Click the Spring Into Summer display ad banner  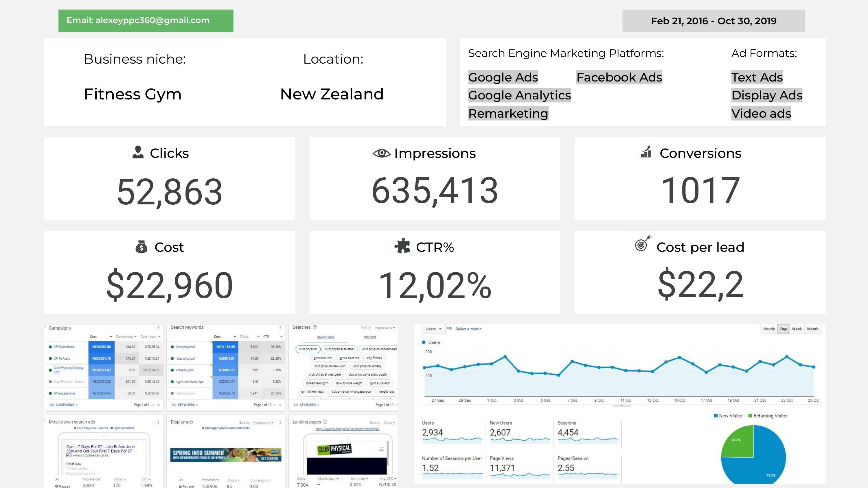point(225,455)
